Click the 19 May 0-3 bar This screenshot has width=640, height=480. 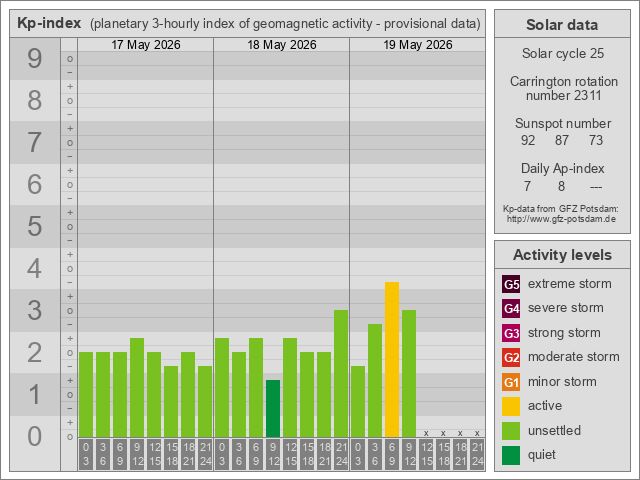pos(358,402)
